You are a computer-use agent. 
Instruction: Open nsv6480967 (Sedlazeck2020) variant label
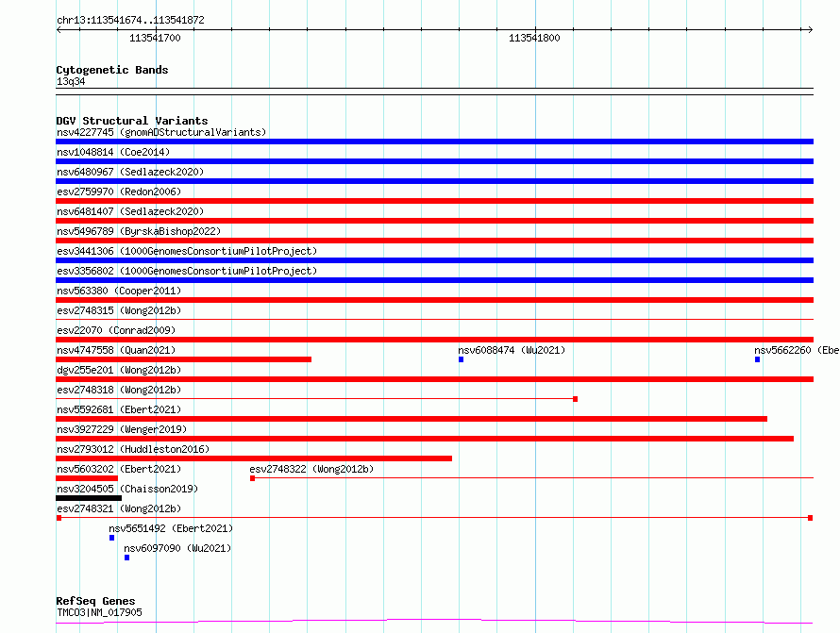[130, 172]
